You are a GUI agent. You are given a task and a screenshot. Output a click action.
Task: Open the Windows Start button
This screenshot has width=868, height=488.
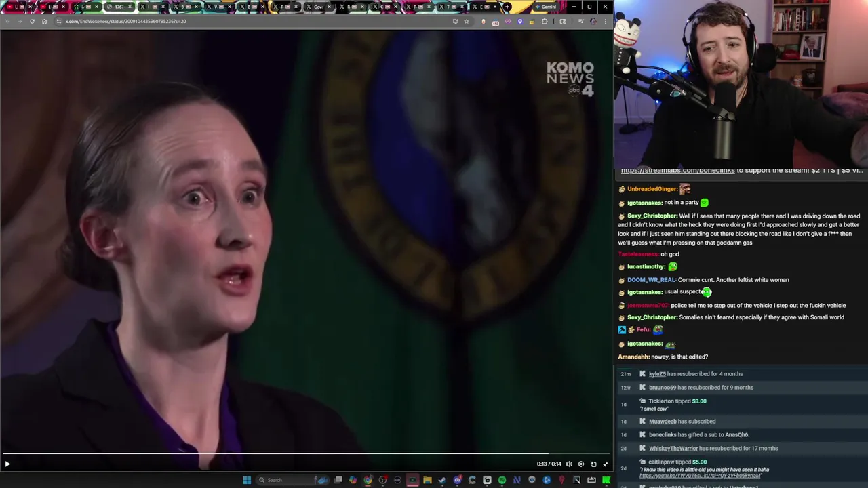coord(247,480)
